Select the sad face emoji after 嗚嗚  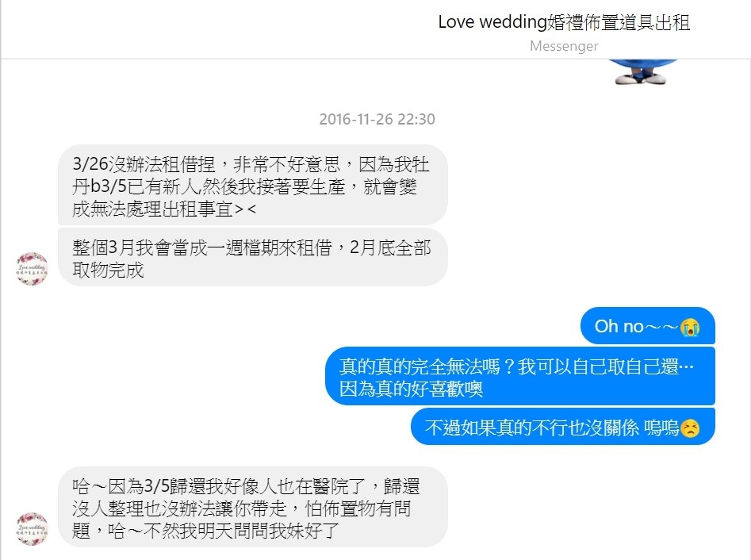tap(690, 428)
